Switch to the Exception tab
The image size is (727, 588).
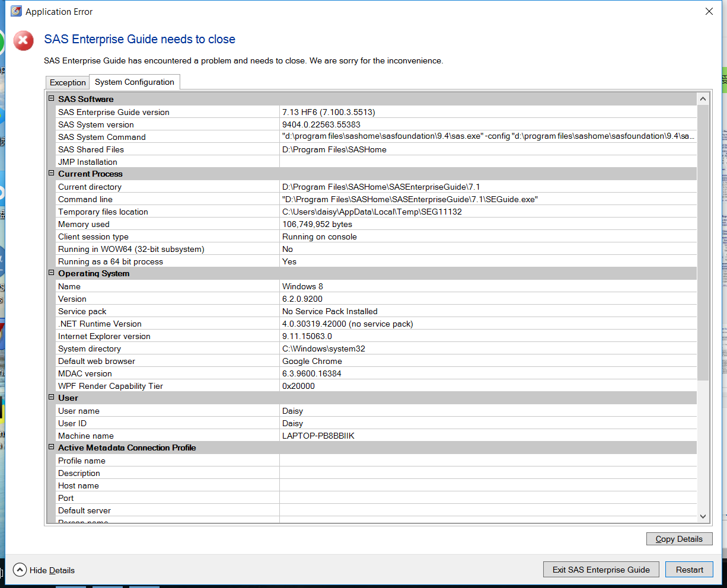(x=68, y=82)
